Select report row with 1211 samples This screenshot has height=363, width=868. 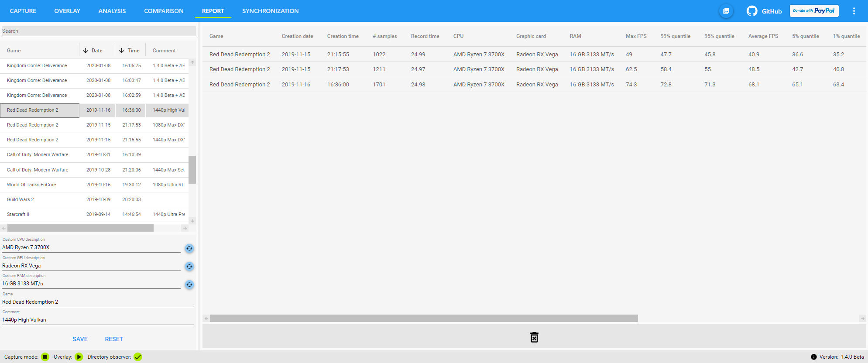click(x=534, y=69)
